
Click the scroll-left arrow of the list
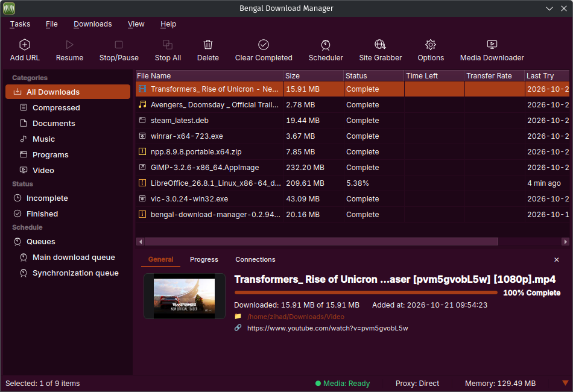pyautogui.click(x=140, y=241)
